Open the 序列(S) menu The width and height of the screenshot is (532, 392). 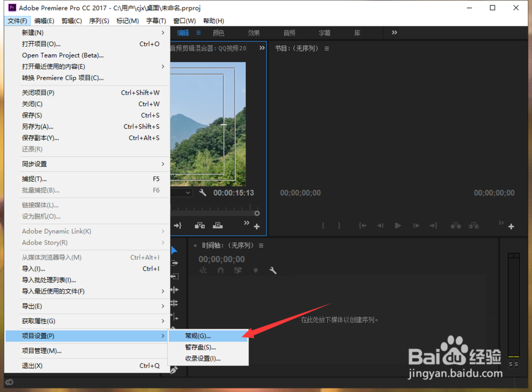pyautogui.click(x=99, y=21)
